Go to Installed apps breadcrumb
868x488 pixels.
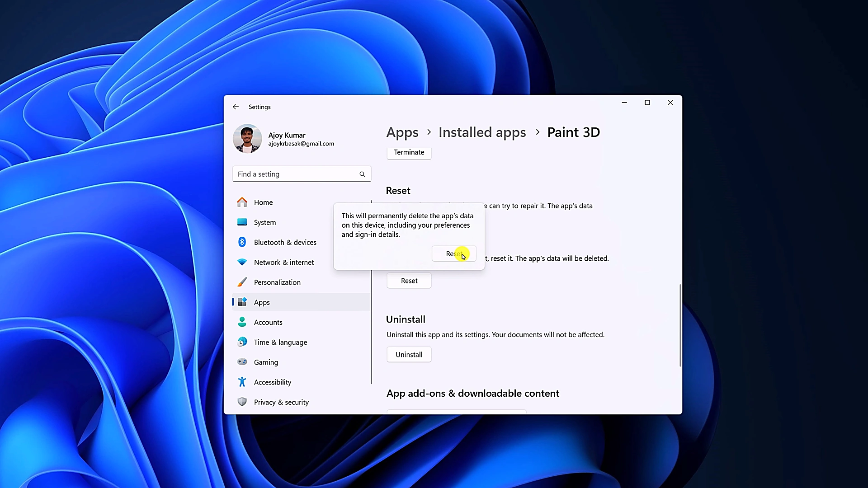pyautogui.click(x=482, y=132)
